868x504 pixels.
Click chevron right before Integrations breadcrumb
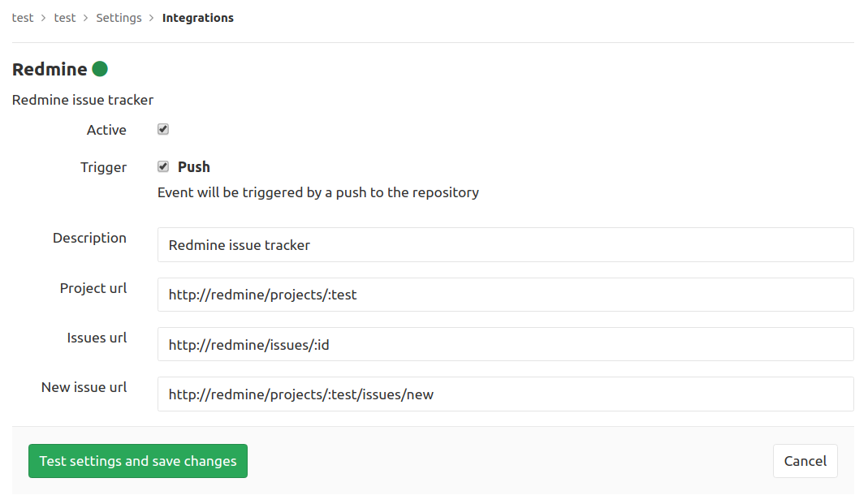pos(152,18)
